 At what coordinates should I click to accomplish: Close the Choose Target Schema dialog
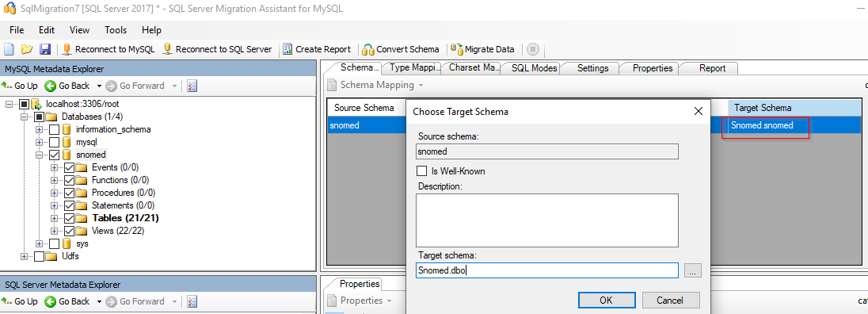(699, 111)
